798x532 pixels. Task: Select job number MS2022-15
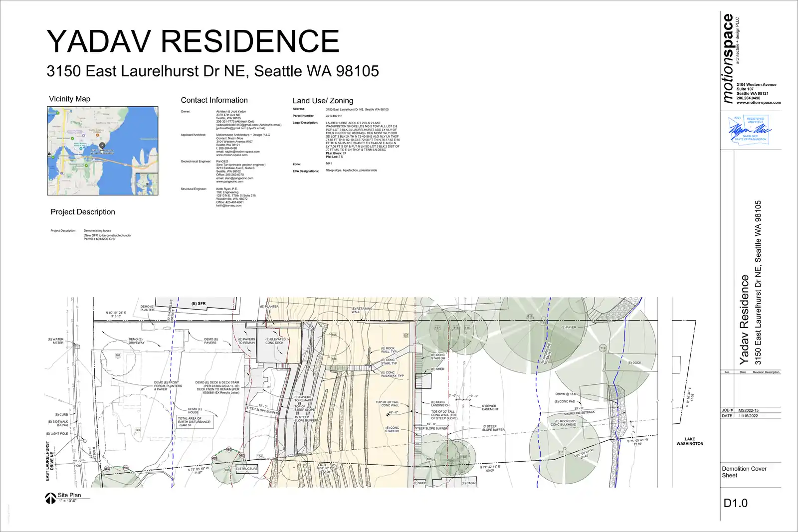749,410
